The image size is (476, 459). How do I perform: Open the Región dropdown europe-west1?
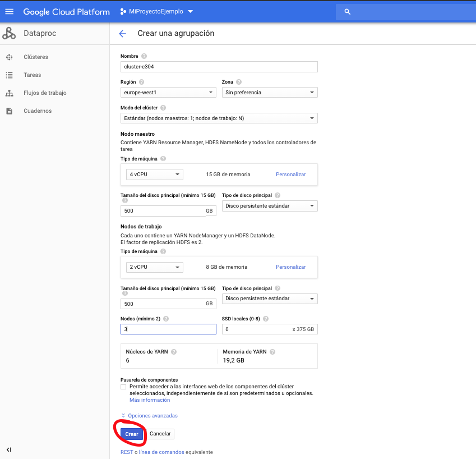click(168, 93)
